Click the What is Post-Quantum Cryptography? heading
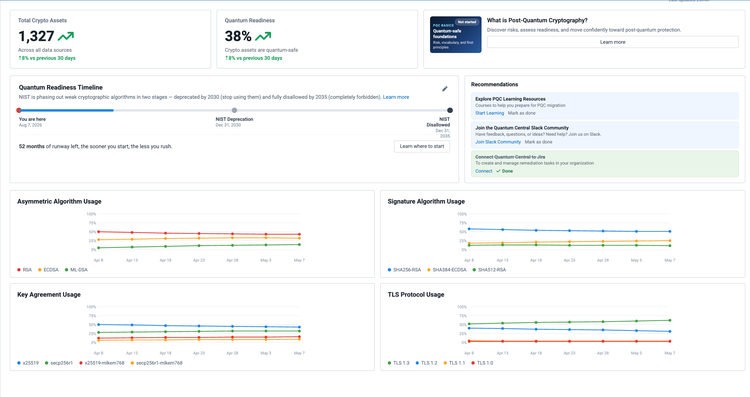Image resolution: width=750 pixels, height=397 pixels. click(537, 20)
